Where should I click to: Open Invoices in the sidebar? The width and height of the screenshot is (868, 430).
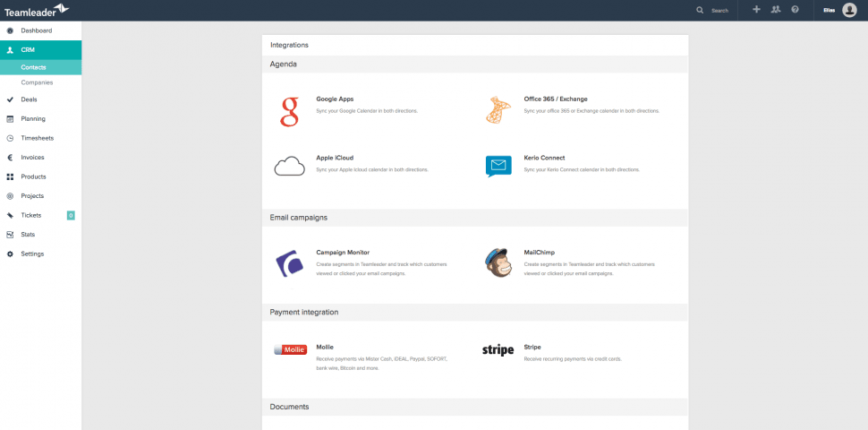pos(32,158)
